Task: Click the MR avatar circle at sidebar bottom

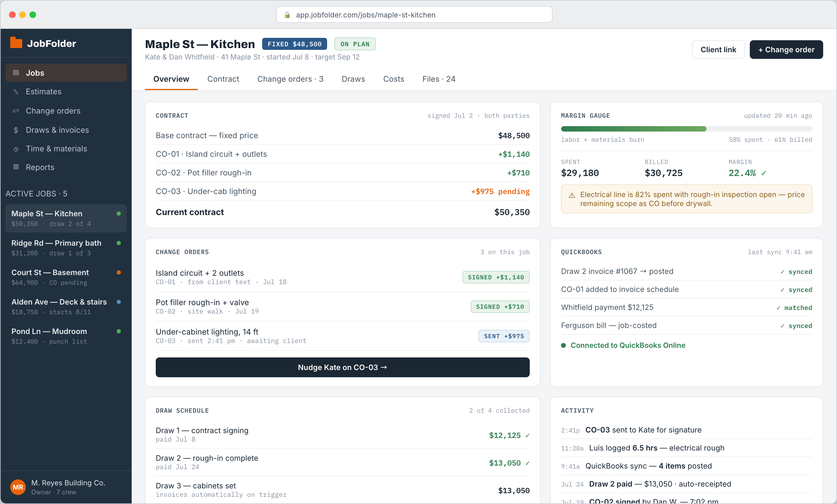Action: coord(18,487)
